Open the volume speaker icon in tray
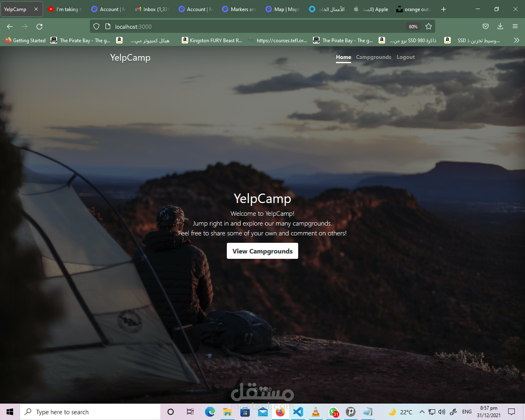This screenshot has width=525, height=420. [x=442, y=412]
